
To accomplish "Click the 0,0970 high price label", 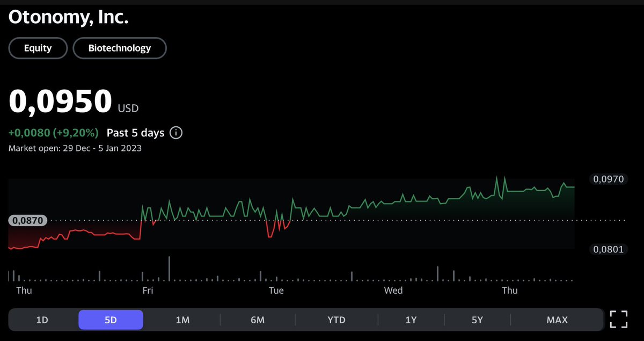I will coord(609,179).
